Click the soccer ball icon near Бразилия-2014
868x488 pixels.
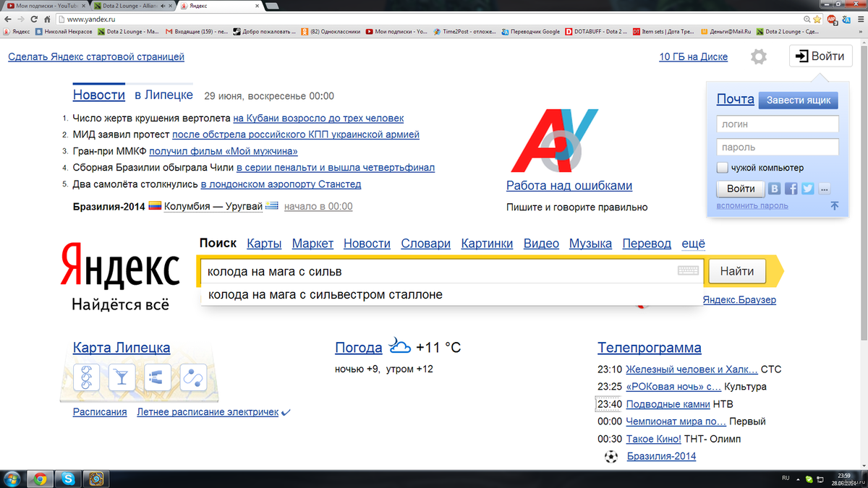tap(612, 456)
